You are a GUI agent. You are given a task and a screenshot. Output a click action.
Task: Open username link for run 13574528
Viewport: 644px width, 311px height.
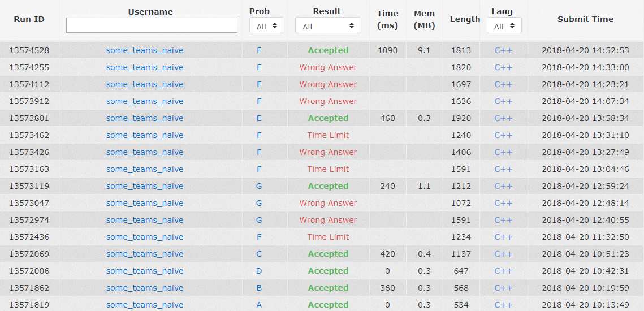[x=145, y=50]
